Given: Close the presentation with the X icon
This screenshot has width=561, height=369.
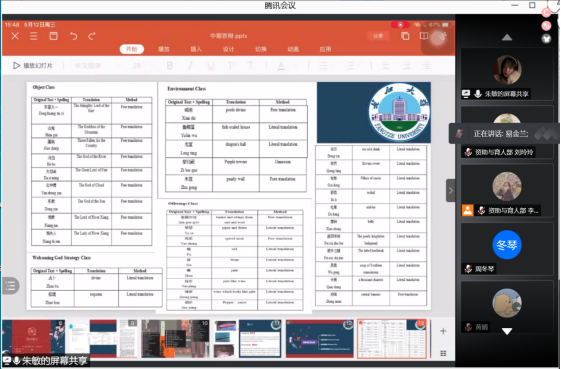Looking at the screenshot, I should [x=15, y=36].
